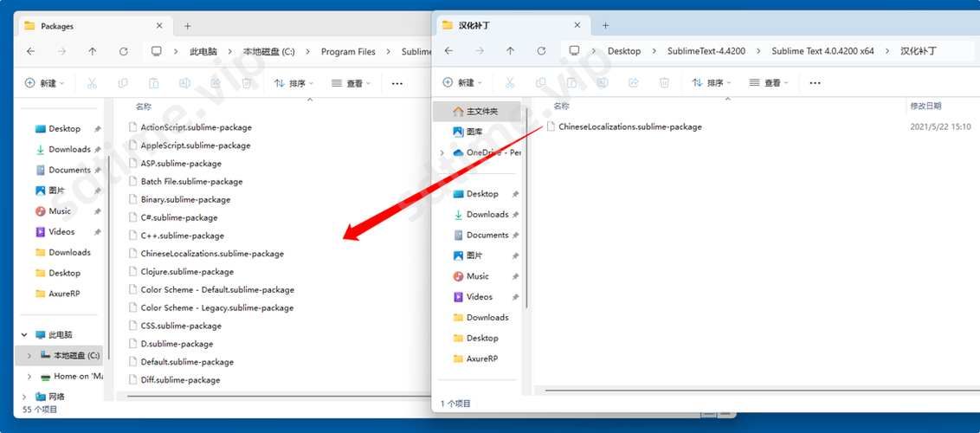Go up one level in Packages window
The image size is (980, 433).
coord(93,52)
